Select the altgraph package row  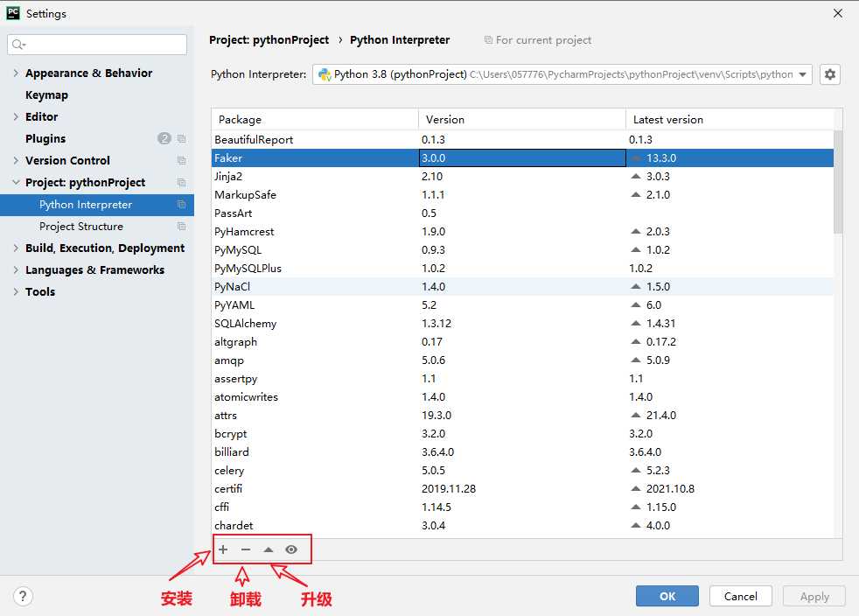pyautogui.click(x=522, y=341)
